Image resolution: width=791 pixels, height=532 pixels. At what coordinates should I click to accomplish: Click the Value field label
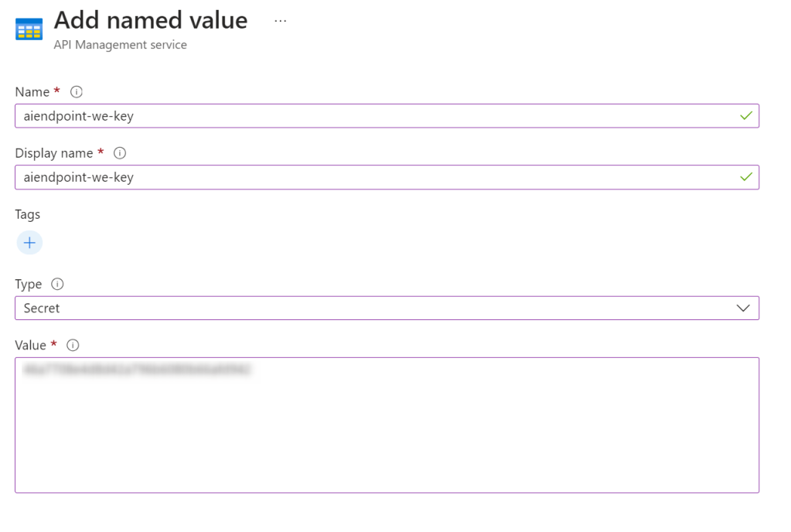coord(31,345)
